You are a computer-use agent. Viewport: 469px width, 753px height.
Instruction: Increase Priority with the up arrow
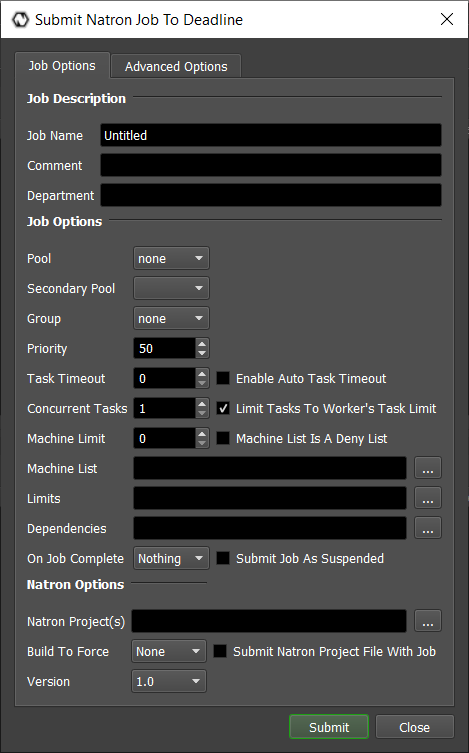click(x=202, y=343)
